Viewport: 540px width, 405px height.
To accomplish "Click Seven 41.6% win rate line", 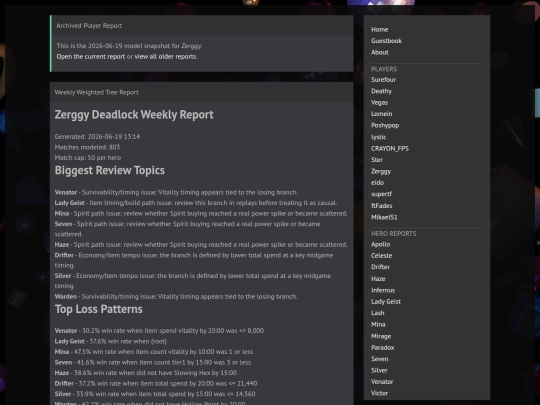I will (x=153, y=362).
